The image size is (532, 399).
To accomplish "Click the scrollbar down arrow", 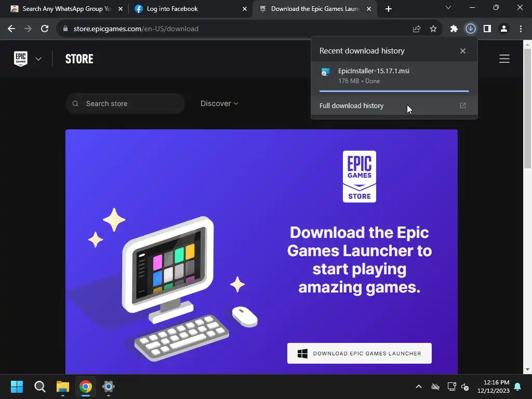I will coord(527,369).
